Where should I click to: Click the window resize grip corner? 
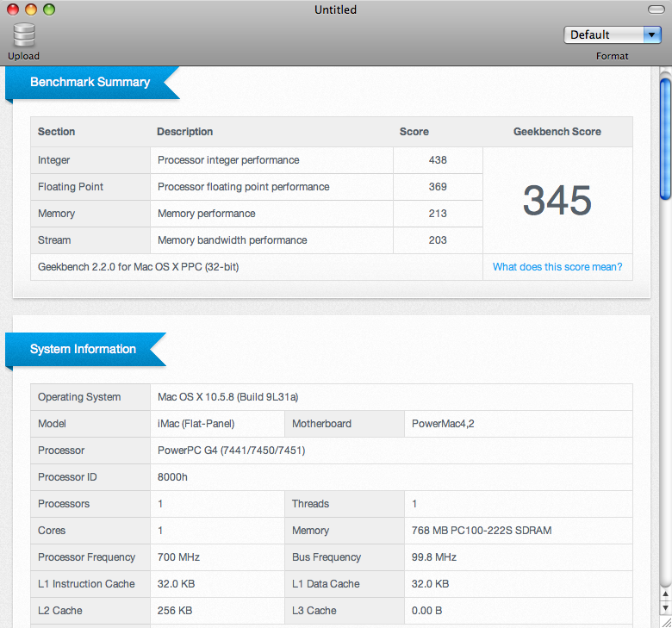tap(665, 621)
